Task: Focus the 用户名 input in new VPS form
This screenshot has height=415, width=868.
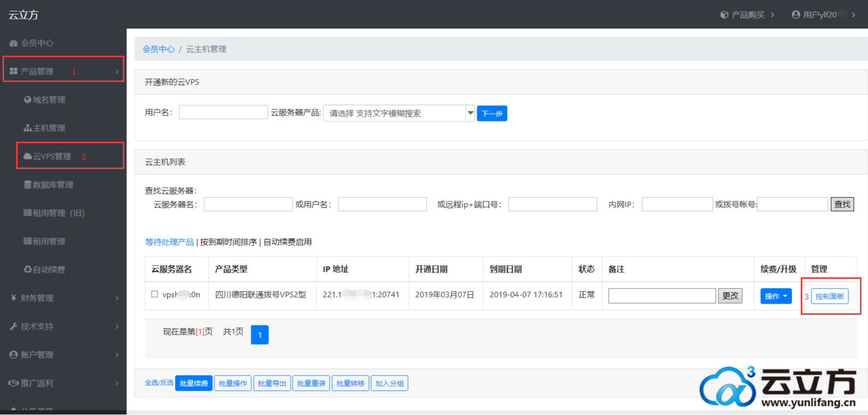Action: click(x=223, y=112)
